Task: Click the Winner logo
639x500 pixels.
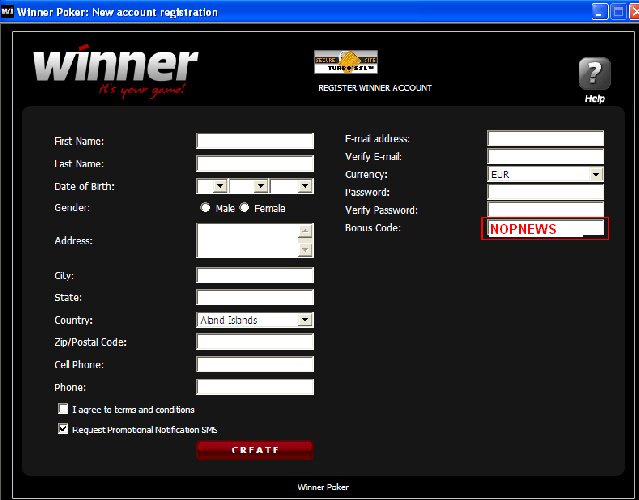Action: point(116,69)
